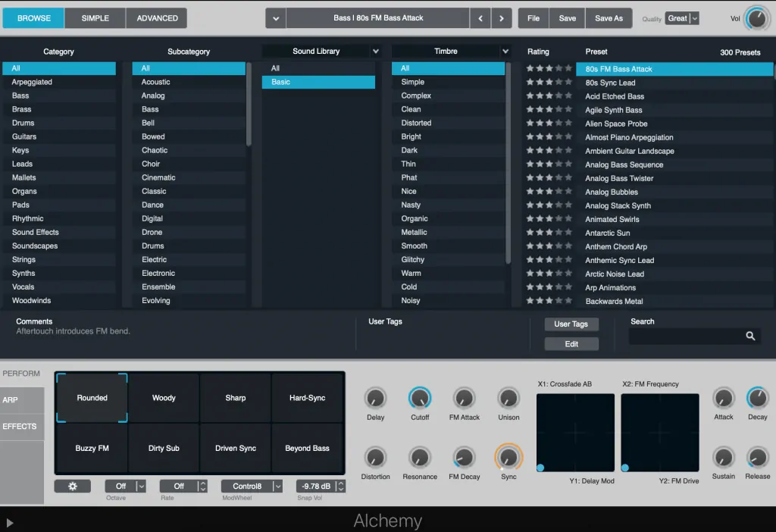
Task: Select the Buzzy FM performance pad
Action: [x=92, y=449]
